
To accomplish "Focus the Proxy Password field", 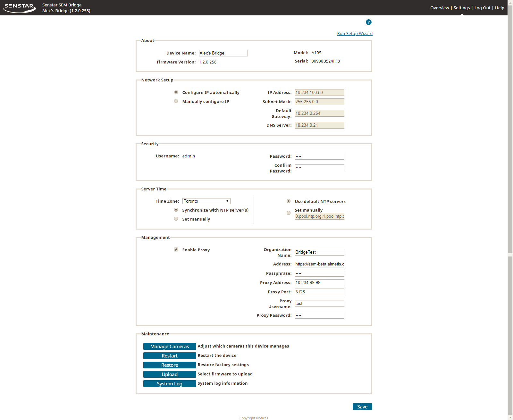I will [x=320, y=315].
